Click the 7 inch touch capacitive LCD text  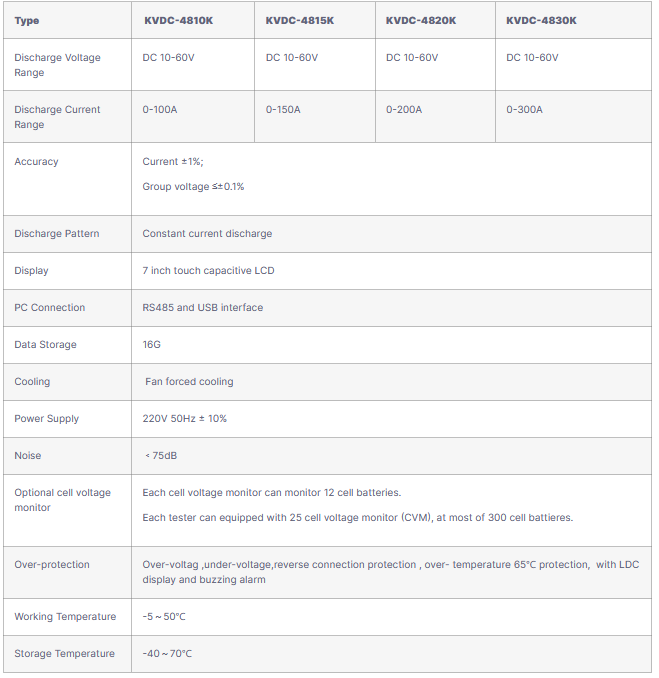coord(208,270)
